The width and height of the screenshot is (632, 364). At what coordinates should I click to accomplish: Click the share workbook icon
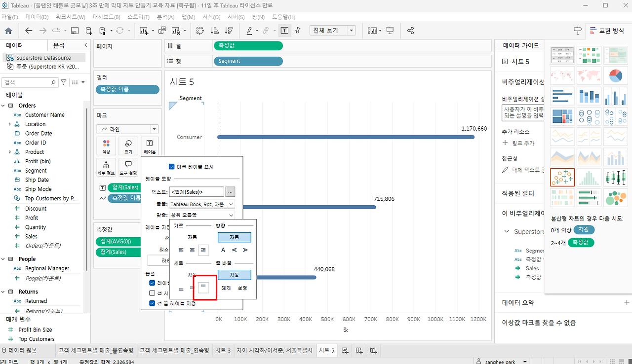point(410,31)
